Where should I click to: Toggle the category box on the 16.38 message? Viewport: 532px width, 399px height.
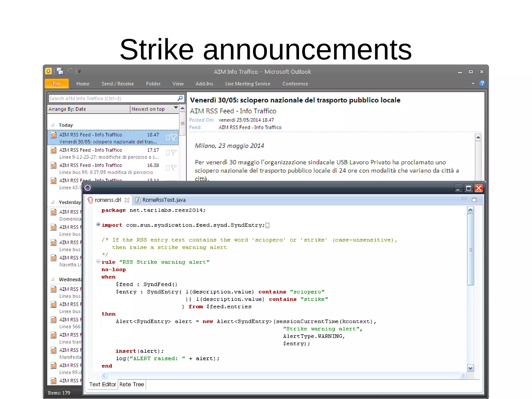(x=168, y=168)
